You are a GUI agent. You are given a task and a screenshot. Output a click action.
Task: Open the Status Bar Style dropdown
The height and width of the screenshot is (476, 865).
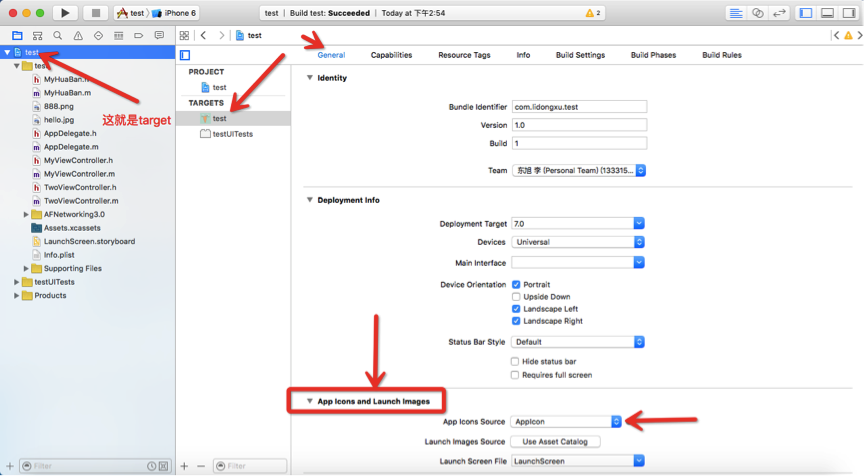pos(578,342)
